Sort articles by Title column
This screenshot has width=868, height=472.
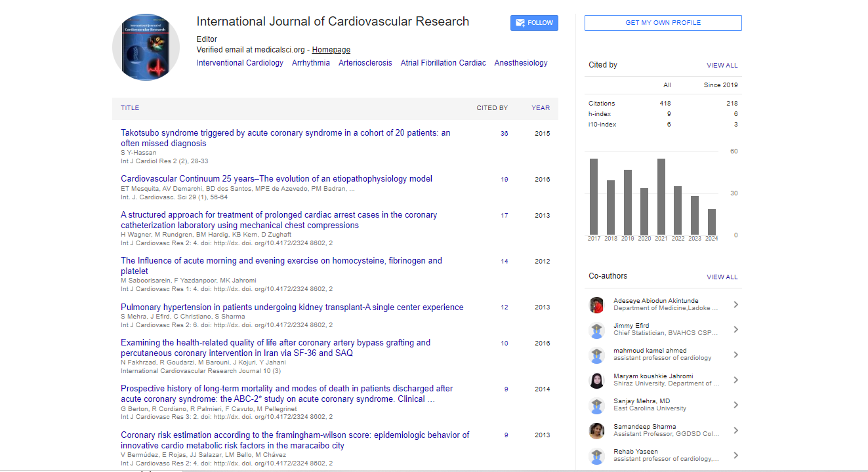130,108
